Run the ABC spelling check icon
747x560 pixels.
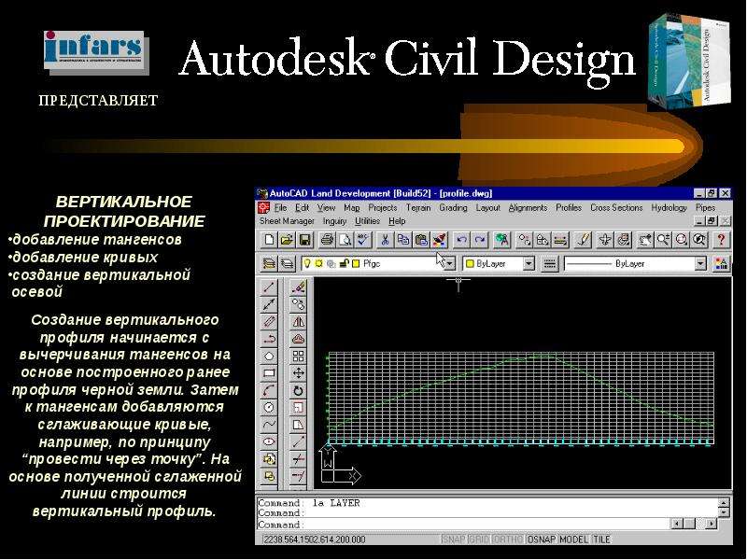click(363, 240)
